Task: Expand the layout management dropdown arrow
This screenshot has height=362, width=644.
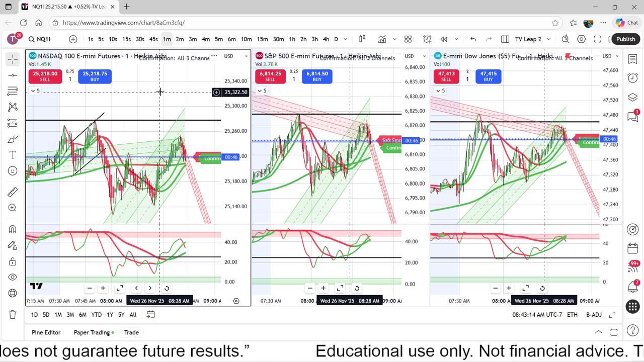Action: [548, 39]
